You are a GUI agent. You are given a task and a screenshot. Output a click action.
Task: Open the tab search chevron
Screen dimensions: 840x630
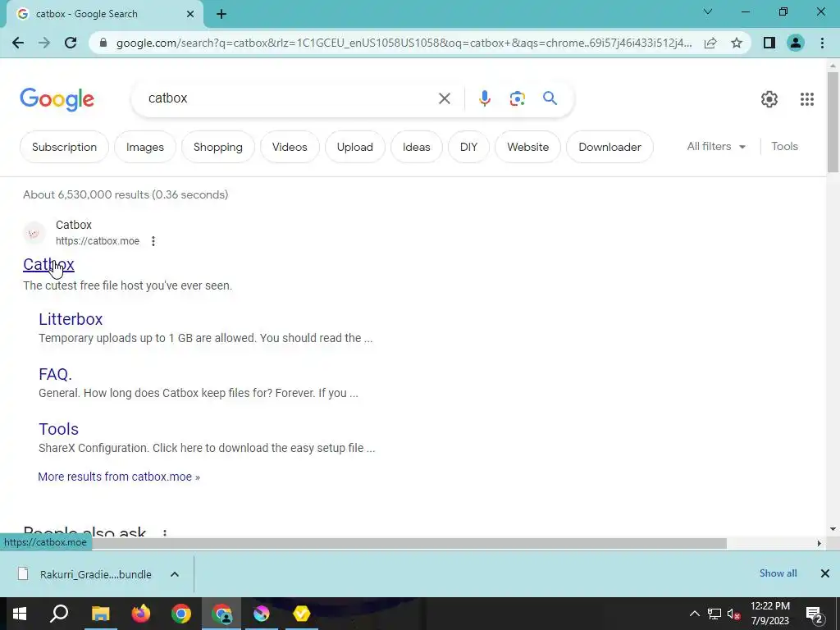point(708,11)
